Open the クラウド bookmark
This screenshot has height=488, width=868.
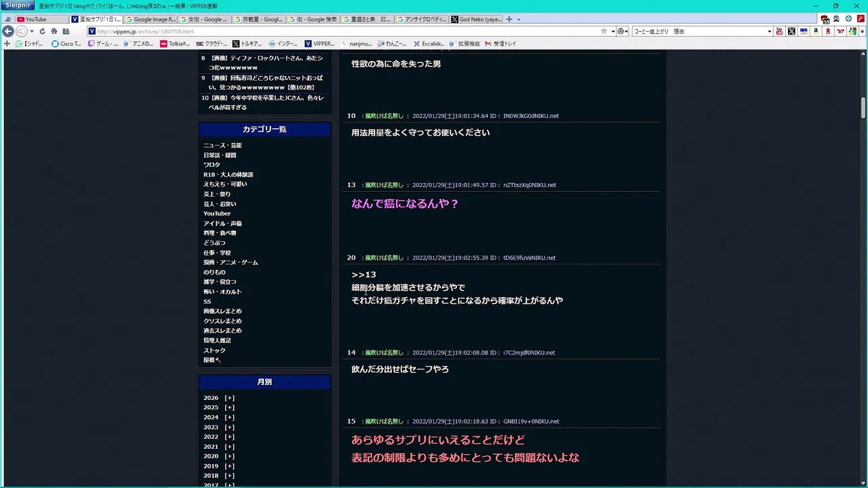(x=212, y=43)
